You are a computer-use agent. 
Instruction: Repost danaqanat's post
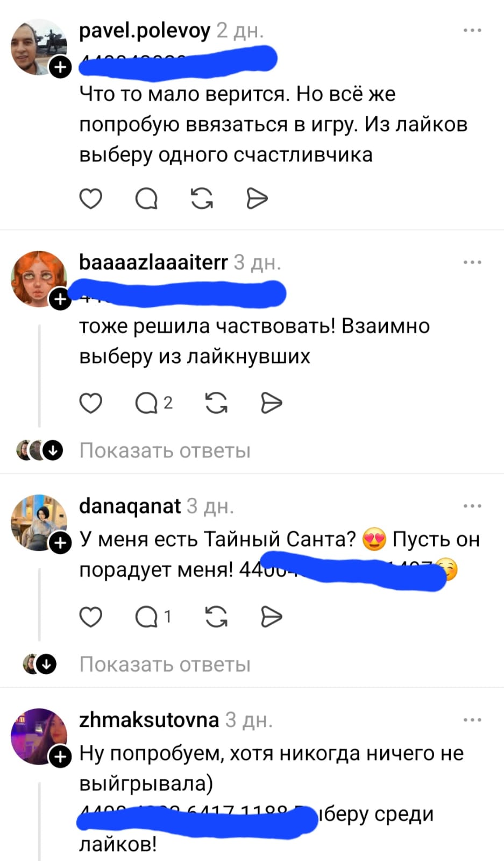coord(216,617)
